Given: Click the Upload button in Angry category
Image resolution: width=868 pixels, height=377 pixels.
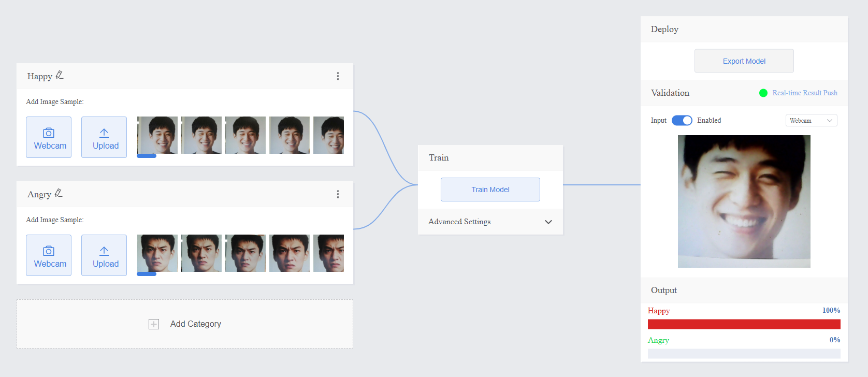Looking at the screenshot, I should 104,255.
